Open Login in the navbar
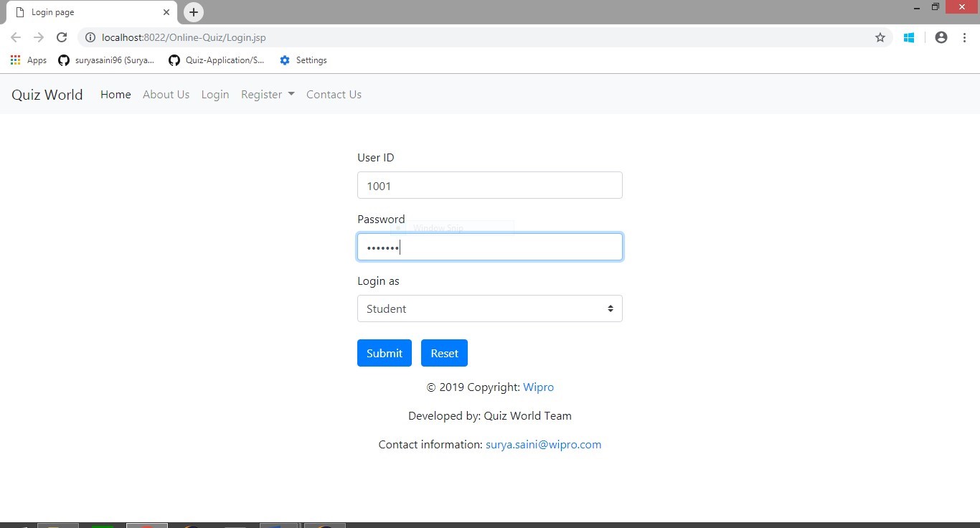Image resolution: width=980 pixels, height=528 pixels. 215,95
